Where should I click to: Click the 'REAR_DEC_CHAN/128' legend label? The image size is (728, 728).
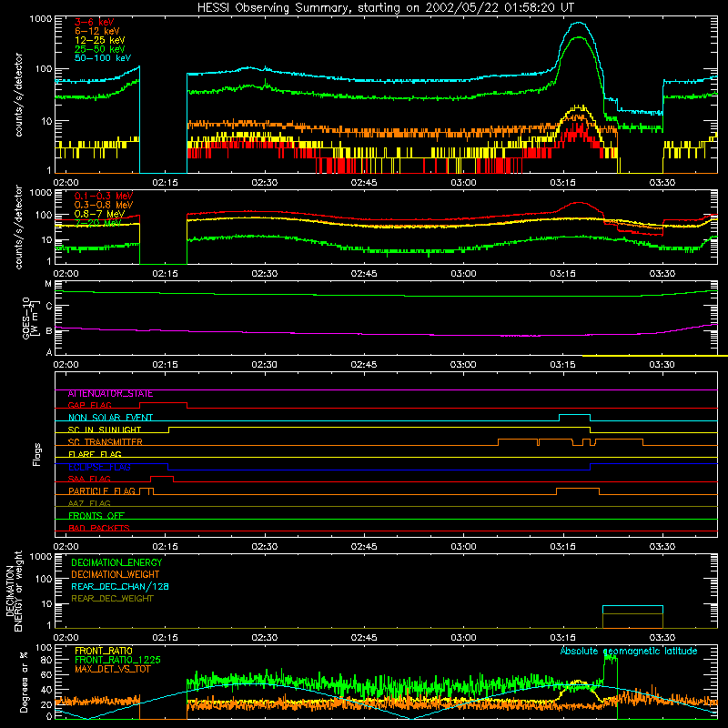(x=120, y=586)
